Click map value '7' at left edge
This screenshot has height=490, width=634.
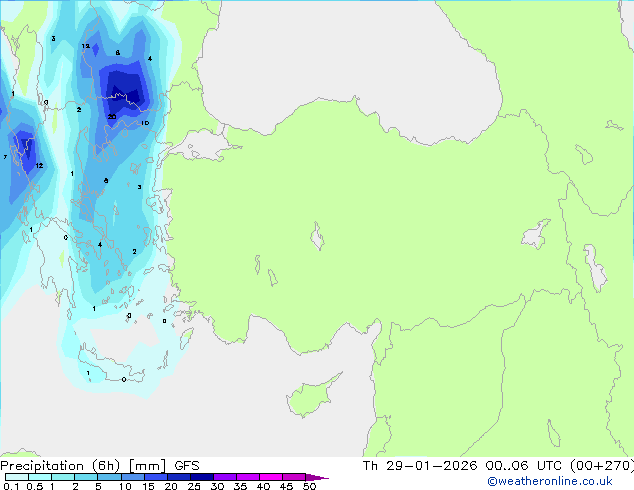[5, 157]
